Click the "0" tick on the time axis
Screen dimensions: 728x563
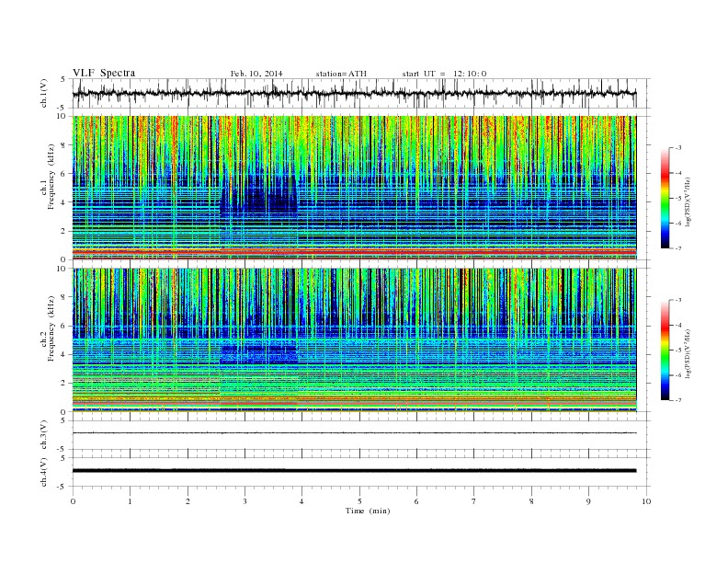[73, 501]
